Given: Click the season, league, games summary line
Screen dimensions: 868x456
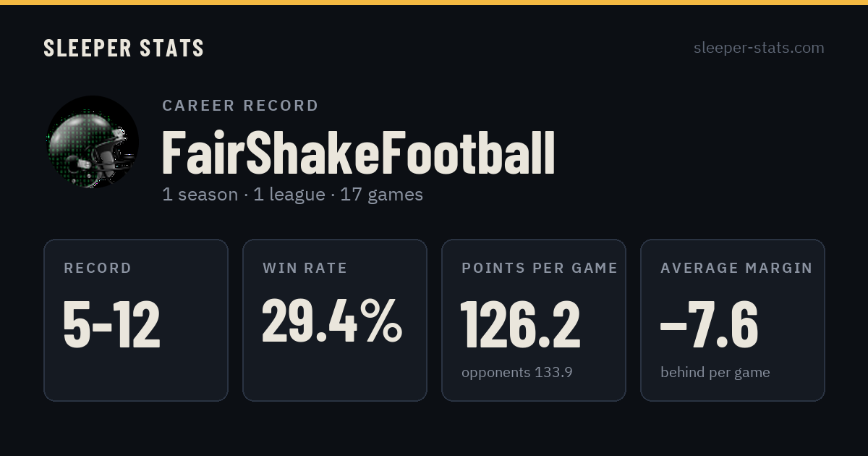Looking at the screenshot, I should 292,195.
